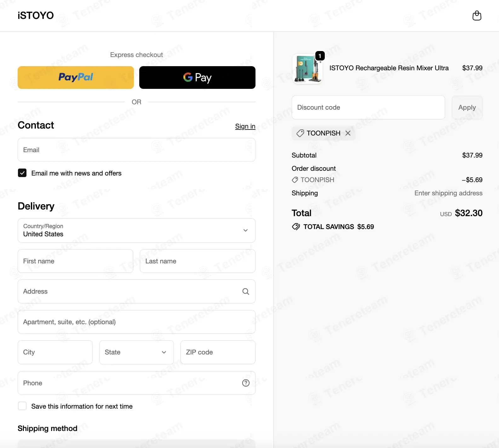The height and width of the screenshot is (448, 499).
Task: Click the Sign in link
Action: point(245,126)
